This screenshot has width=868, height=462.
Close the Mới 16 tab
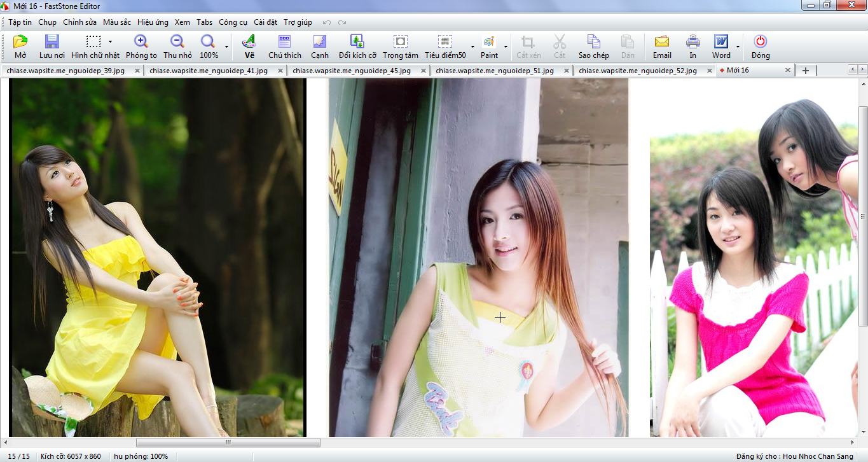(789, 71)
